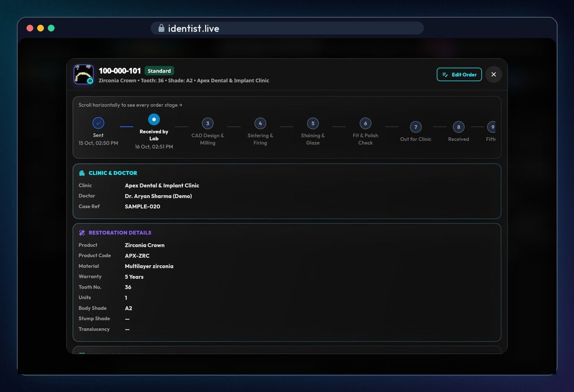Screen dimensions: 574x392
Task: Click the order summary subtitle line
Action: pyautogui.click(x=184, y=81)
